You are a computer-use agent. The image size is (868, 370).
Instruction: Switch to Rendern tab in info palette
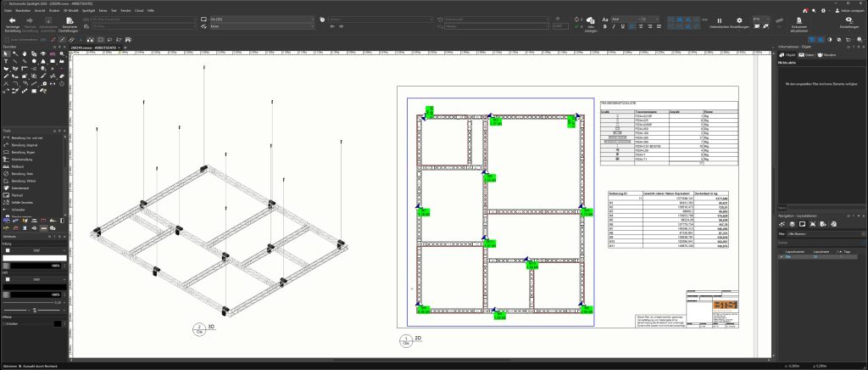click(x=826, y=55)
